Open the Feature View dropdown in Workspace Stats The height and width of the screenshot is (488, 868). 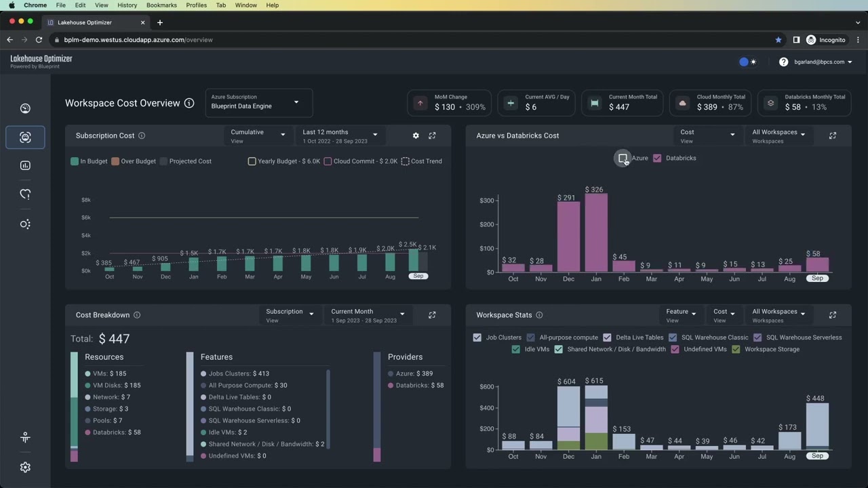(681, 315)
